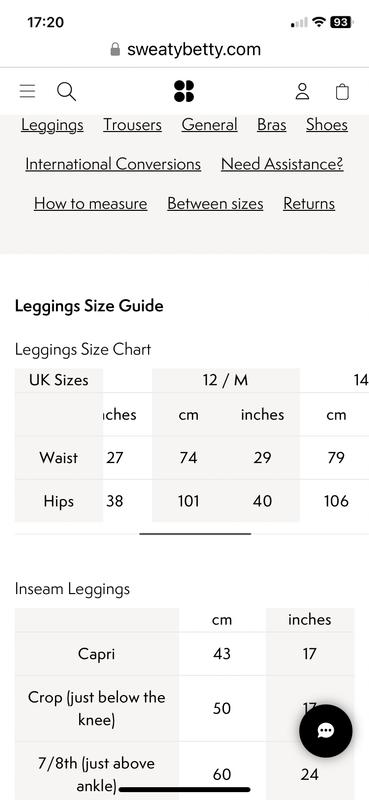Viewport: 369px width, 800px height.
Task: Jump to the Leggings size section
Action: coord(52,125)
